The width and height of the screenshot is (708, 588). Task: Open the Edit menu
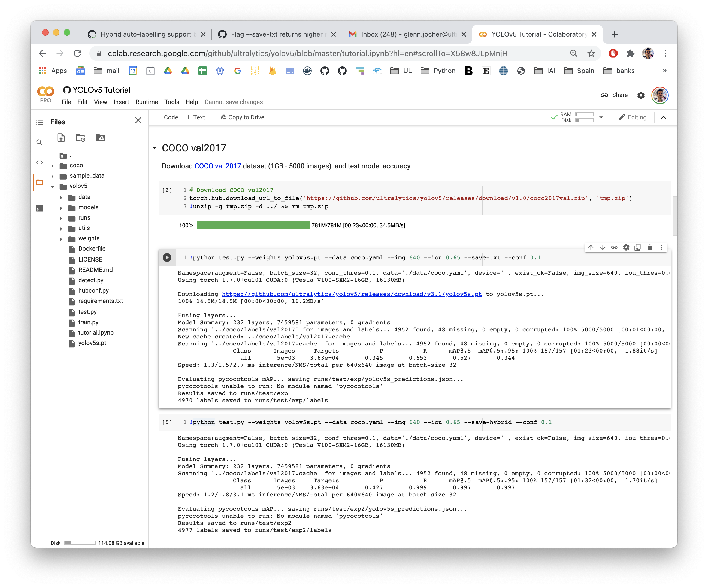pyautogui.click(x=82, y=102)
